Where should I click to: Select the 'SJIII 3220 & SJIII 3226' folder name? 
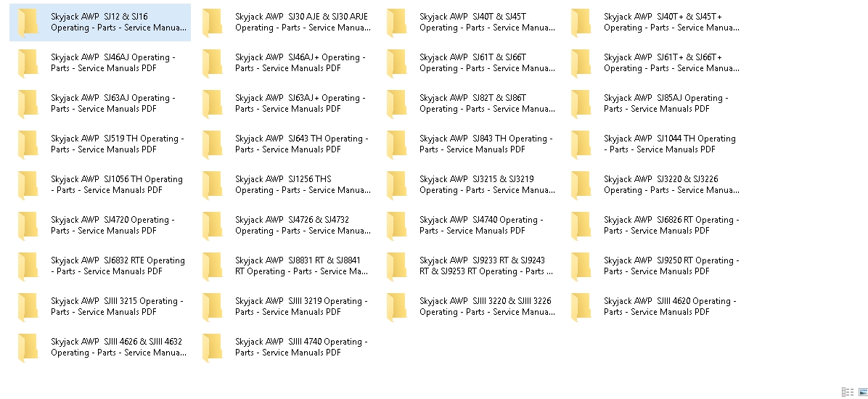[x=487, y=306]
